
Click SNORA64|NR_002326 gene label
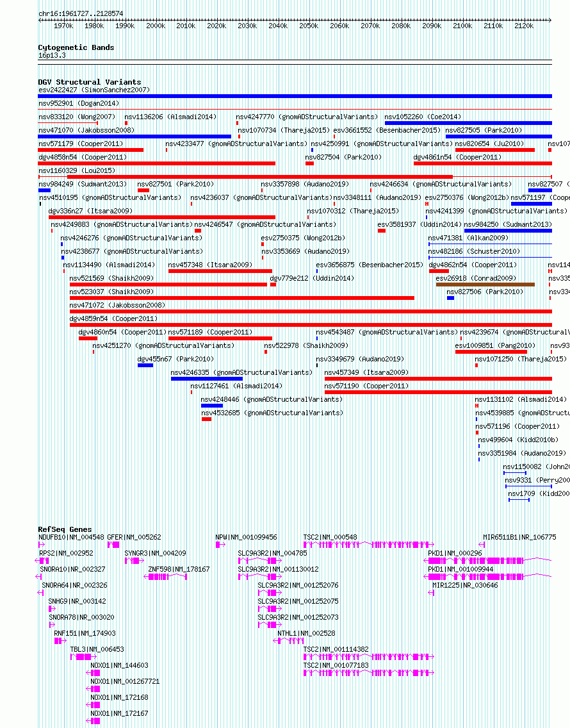click(75, 586)
